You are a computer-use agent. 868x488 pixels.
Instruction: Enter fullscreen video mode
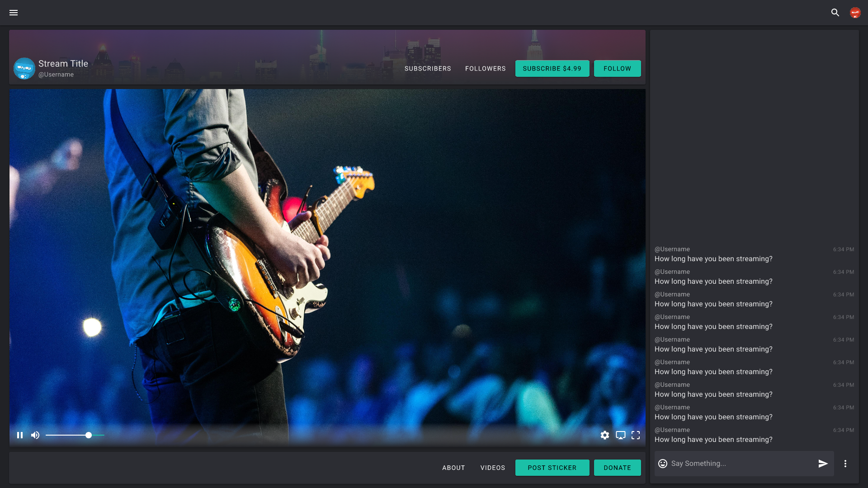(x=636, y=435)
